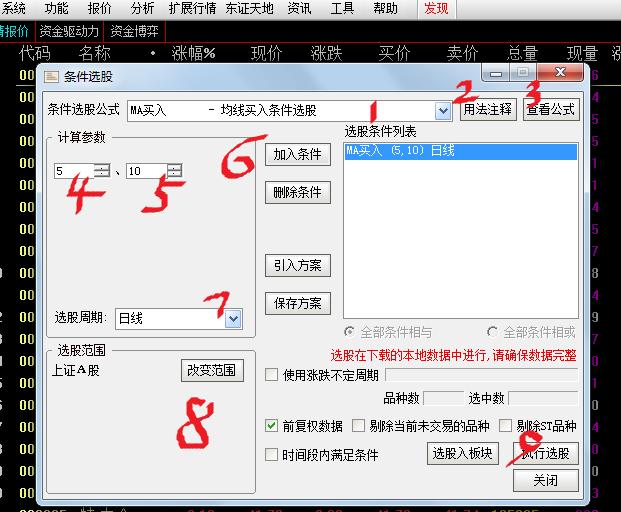Screen dimensions: 621x512
Task: Sort by 涨幅% column header
Action: (x=193, y=53)
